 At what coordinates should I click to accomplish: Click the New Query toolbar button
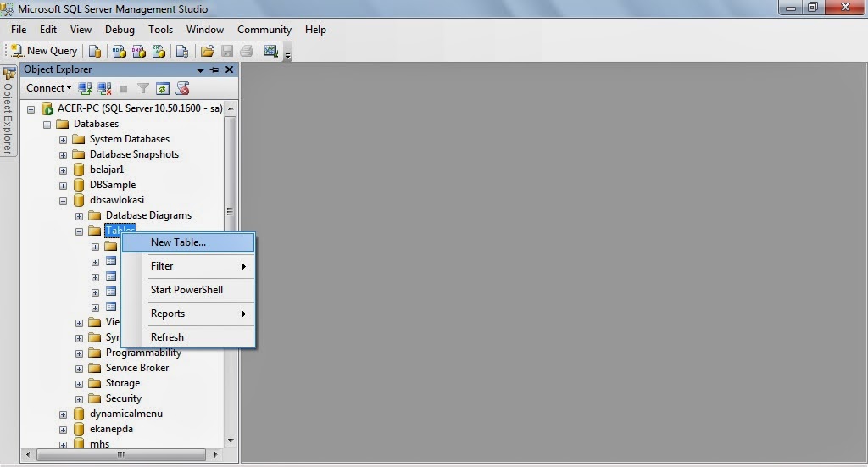(44, 51)
